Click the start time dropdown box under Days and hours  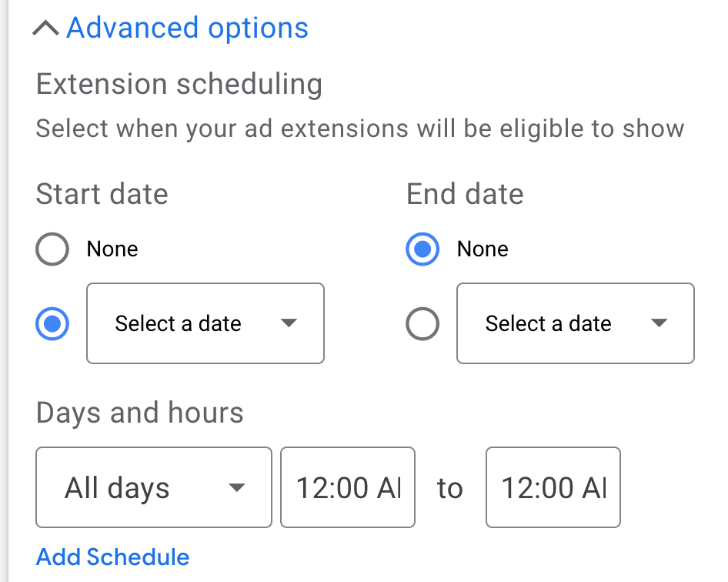(347, 487)
